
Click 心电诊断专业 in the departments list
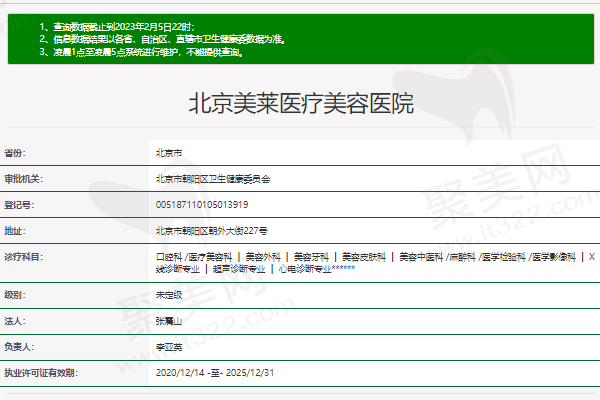(305, 269)
